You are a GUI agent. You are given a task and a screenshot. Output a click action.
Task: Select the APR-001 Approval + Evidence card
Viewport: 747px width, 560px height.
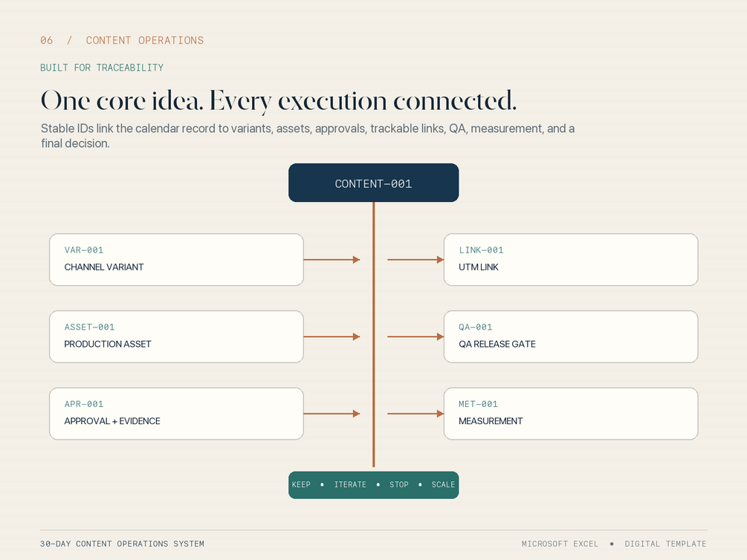click(x=176, y=414)
